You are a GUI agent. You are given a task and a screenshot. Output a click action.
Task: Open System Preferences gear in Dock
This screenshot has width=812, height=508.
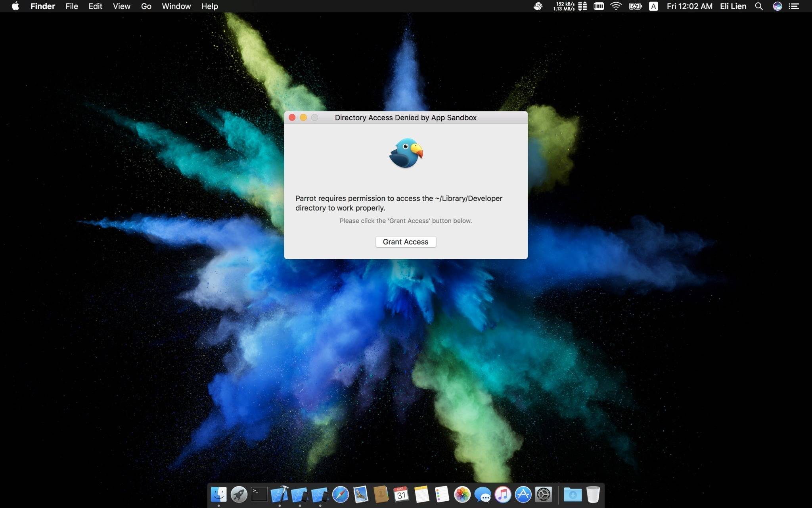click(544, 495)
